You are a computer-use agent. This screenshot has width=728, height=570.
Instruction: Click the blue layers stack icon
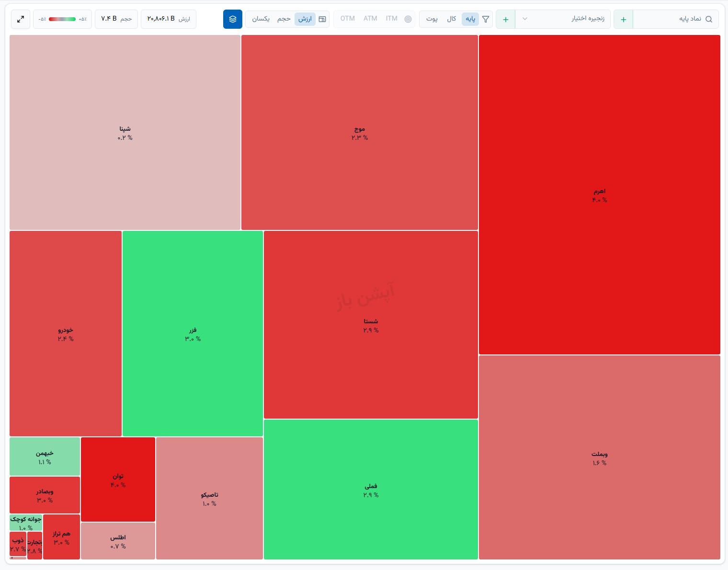click(233, 19)
